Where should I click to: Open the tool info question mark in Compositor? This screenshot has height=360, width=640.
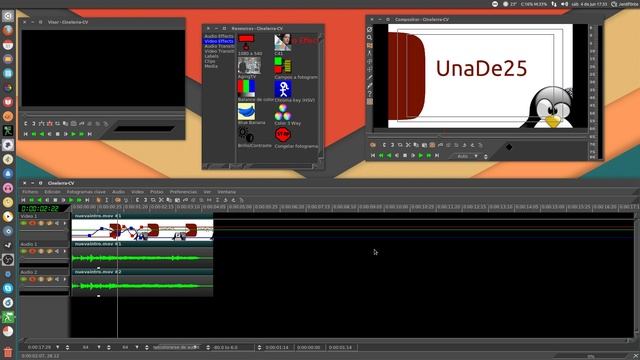369,94
